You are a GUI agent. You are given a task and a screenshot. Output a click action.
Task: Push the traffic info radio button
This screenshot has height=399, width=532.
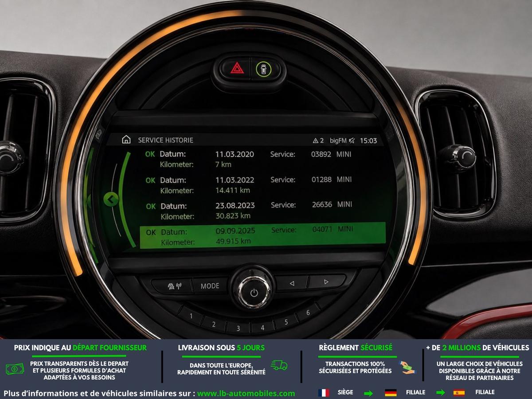174,286
